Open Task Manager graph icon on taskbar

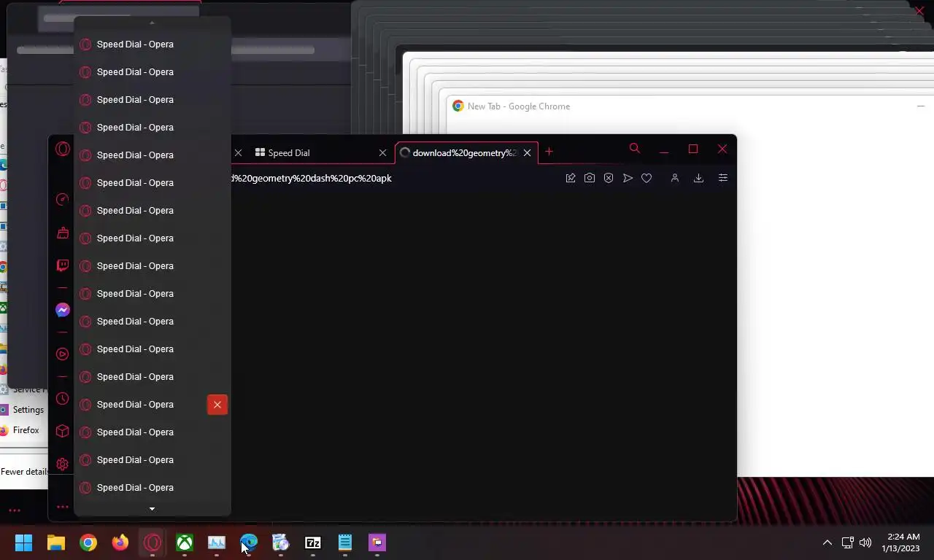point(217,542)
